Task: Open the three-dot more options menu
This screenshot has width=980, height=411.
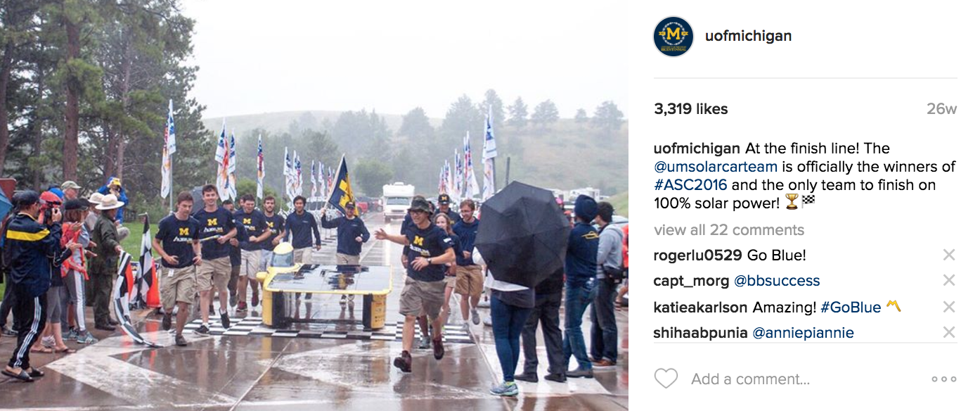Action: coord(943,379)
